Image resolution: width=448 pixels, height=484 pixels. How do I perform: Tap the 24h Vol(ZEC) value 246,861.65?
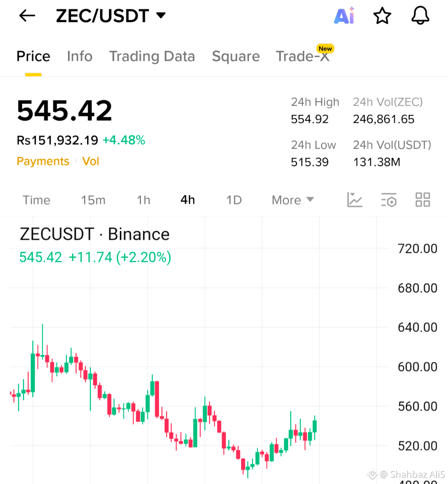click(384, 119)
